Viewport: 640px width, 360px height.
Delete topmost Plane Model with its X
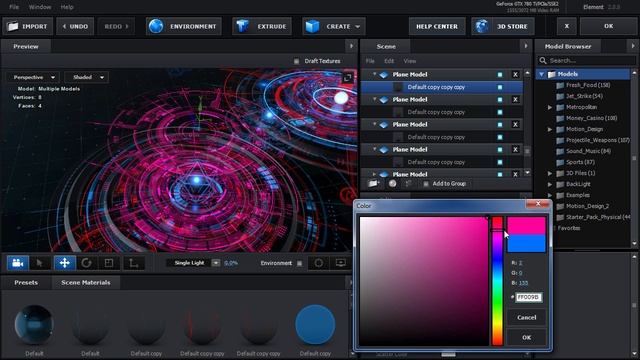(516, 75)
